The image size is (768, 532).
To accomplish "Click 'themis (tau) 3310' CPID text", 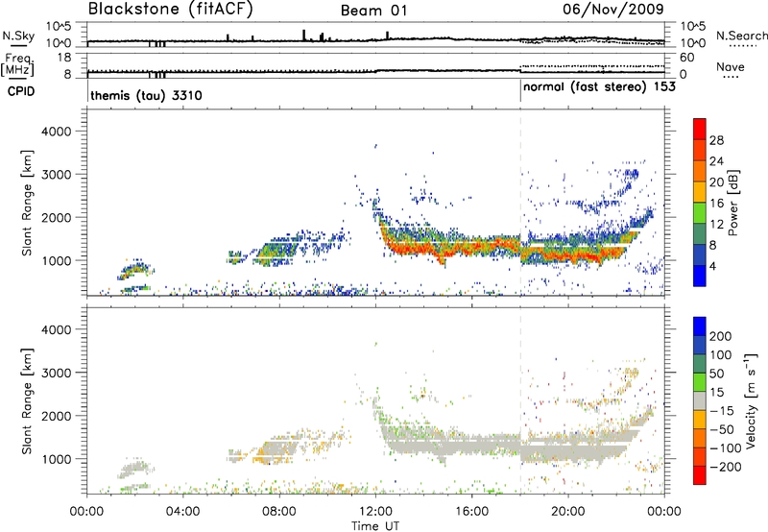I will pyautogui.click(x=146, y=95).
